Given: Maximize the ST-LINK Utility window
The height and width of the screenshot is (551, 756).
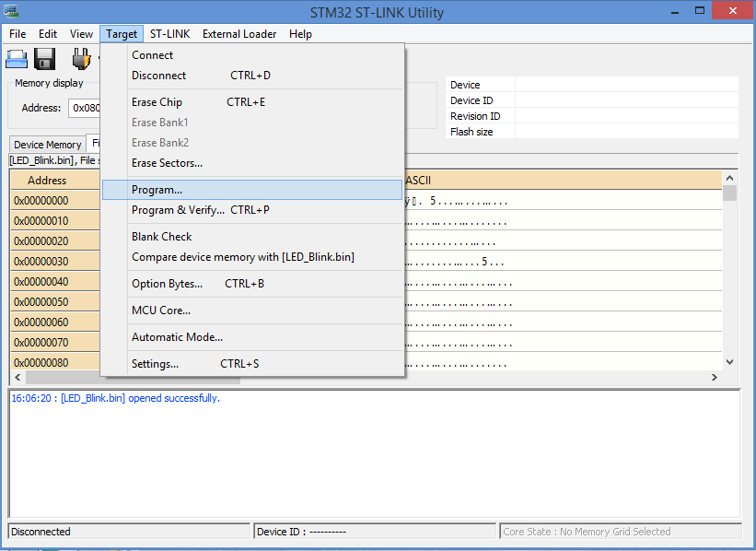Looking at the screenshot, I should click(700, 11).
